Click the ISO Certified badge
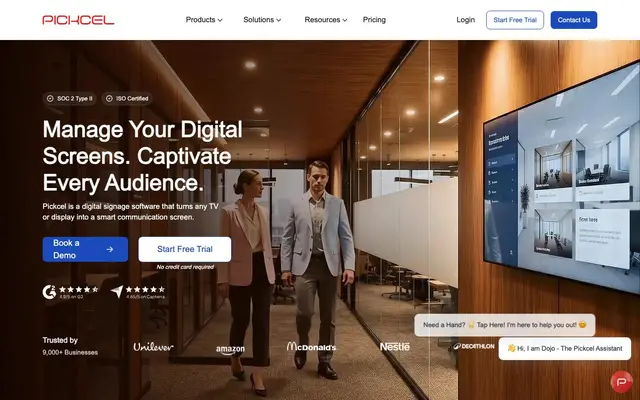Viewport: 640px width, 400px height. coord(127,98)
